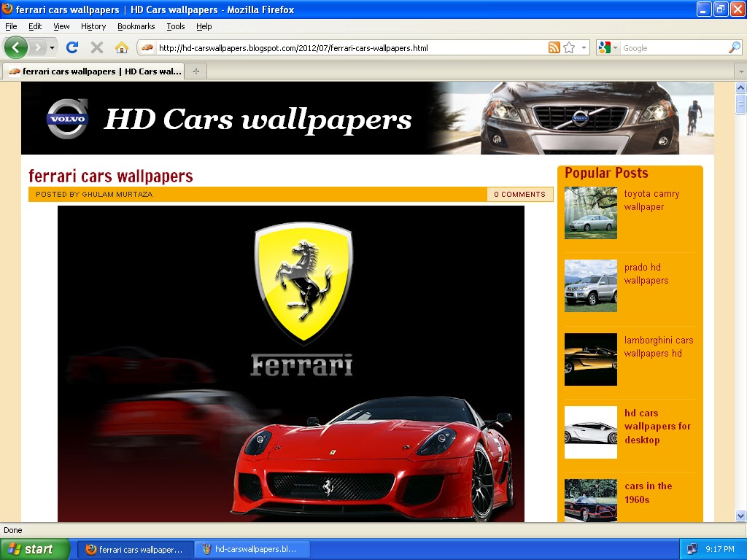Reload the current page
This screenshot has height=560, width=747.
[72, 47]
